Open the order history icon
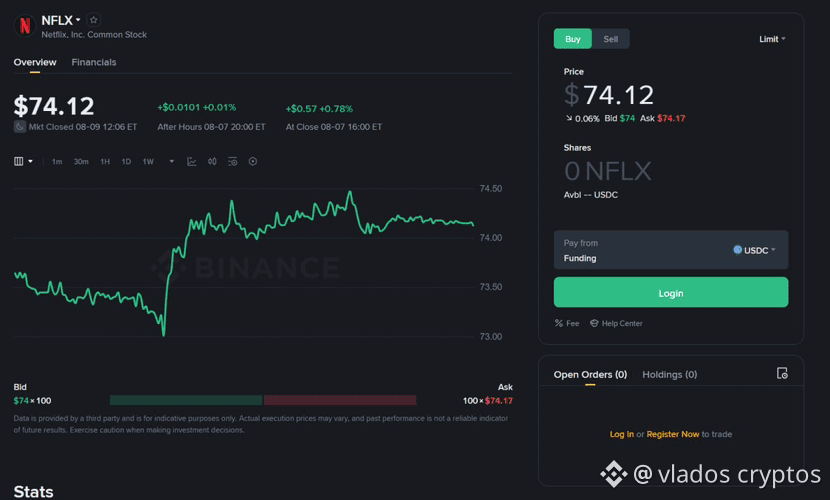 tap(782, 374)
